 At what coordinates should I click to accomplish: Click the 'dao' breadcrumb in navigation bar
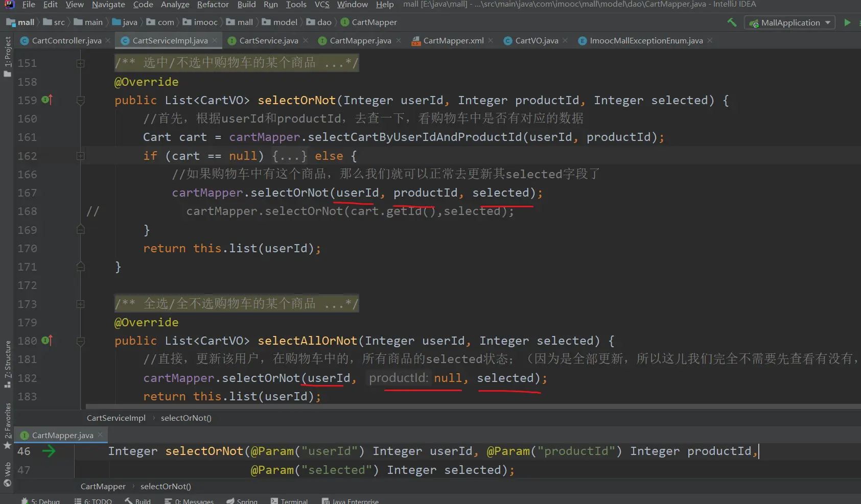[x=324, y=22]
